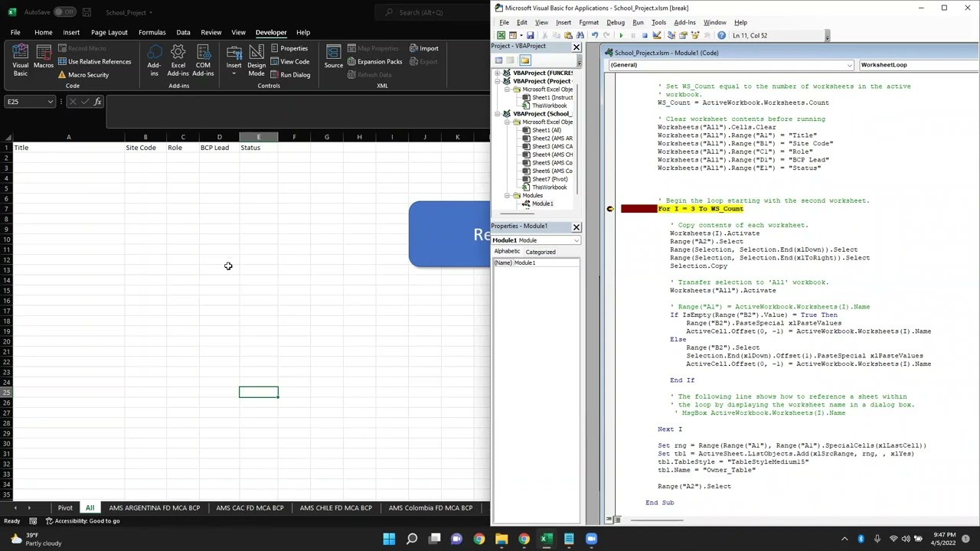
Task: Toggle Design Mode icon in VBA toolbar
Action: pos(657,35)
